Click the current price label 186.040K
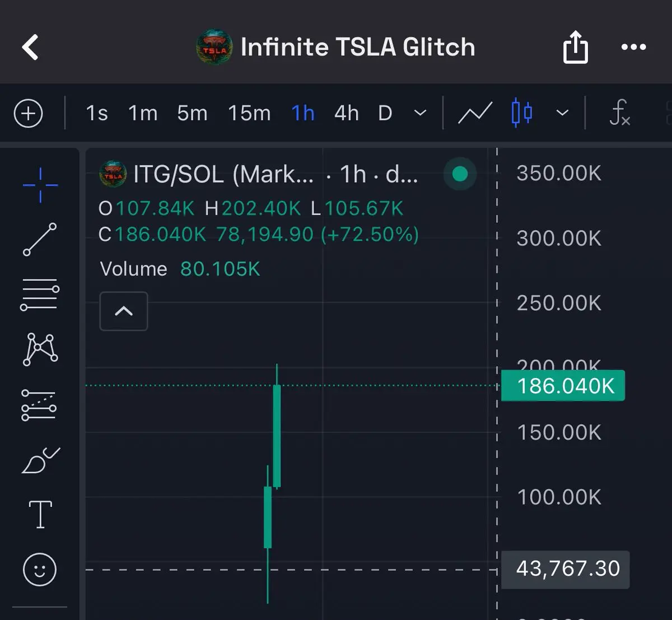 pyautogui.click(x=563, y=386)
